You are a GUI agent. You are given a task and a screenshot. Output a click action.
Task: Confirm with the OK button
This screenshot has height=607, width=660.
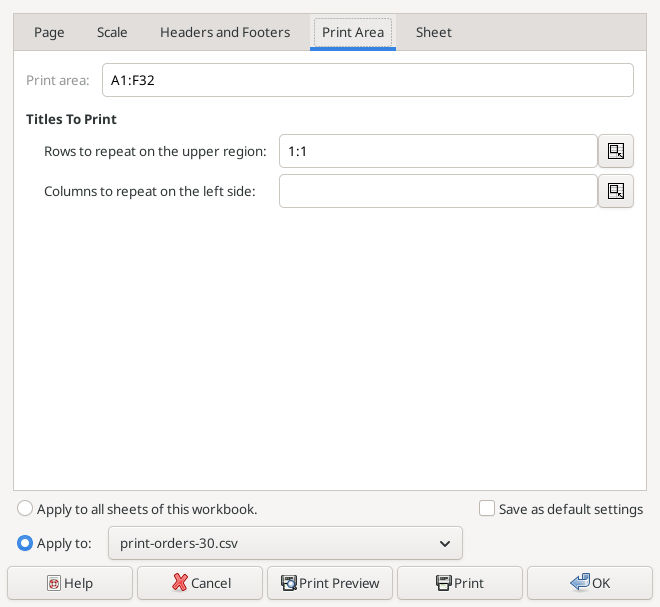pyautogui.click(x=590, y=583)
